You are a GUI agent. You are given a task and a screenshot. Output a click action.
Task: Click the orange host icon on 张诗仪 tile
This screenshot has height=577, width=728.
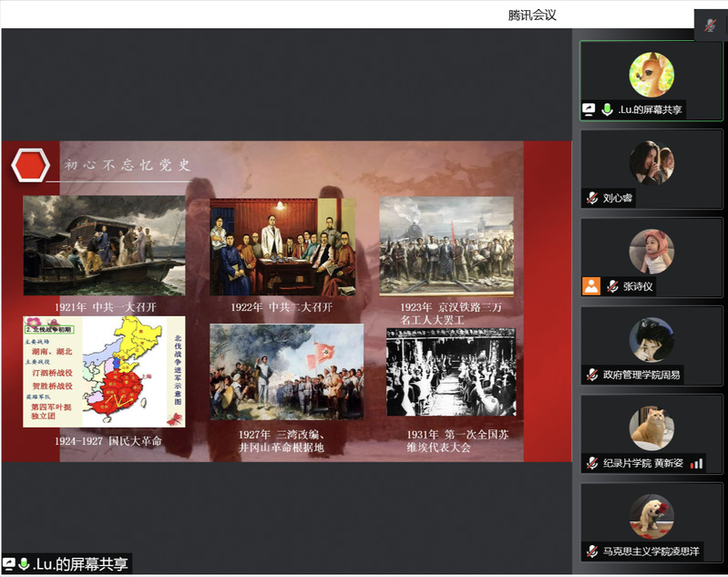[x=591, y=286]
